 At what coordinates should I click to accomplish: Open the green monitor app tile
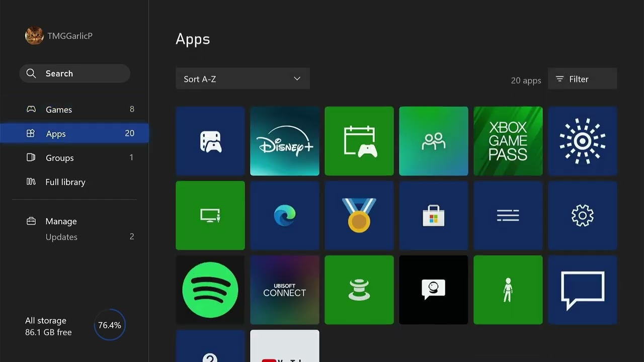(x=210, y=216)
